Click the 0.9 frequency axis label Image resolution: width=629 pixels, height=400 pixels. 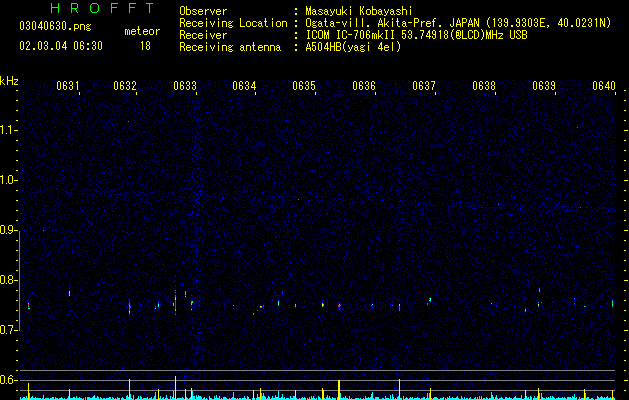[9, 230]
